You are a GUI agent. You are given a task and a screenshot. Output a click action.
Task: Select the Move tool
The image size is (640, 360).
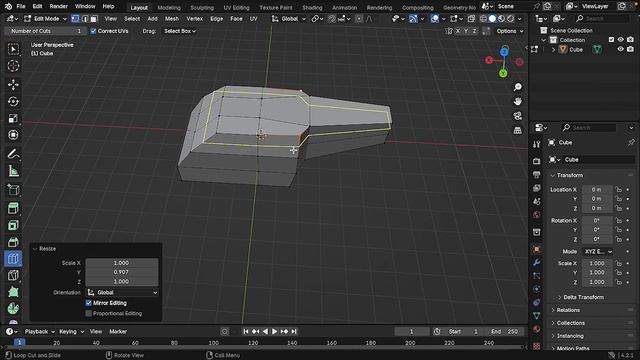[13, 84]
